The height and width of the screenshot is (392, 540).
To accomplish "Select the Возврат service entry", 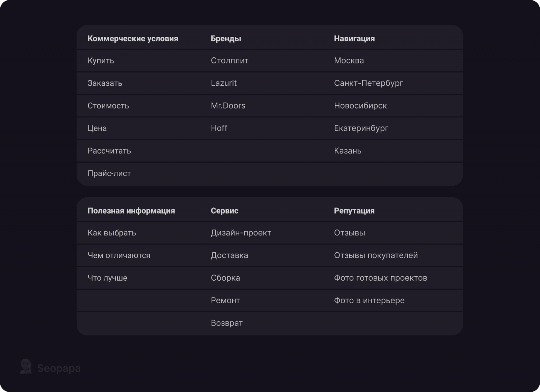I will pos(227,323).
